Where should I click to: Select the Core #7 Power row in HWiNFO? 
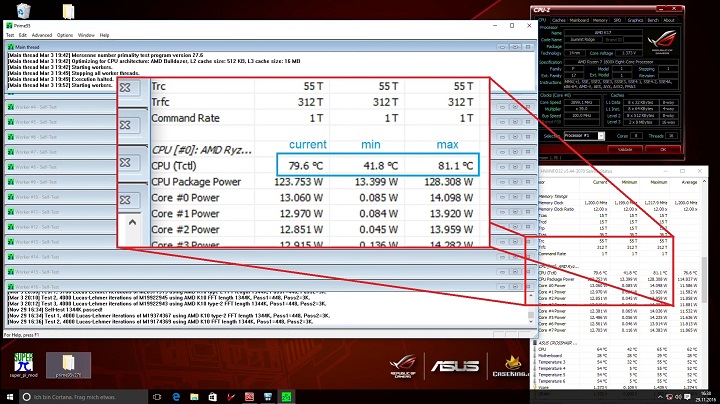point(619,330)
